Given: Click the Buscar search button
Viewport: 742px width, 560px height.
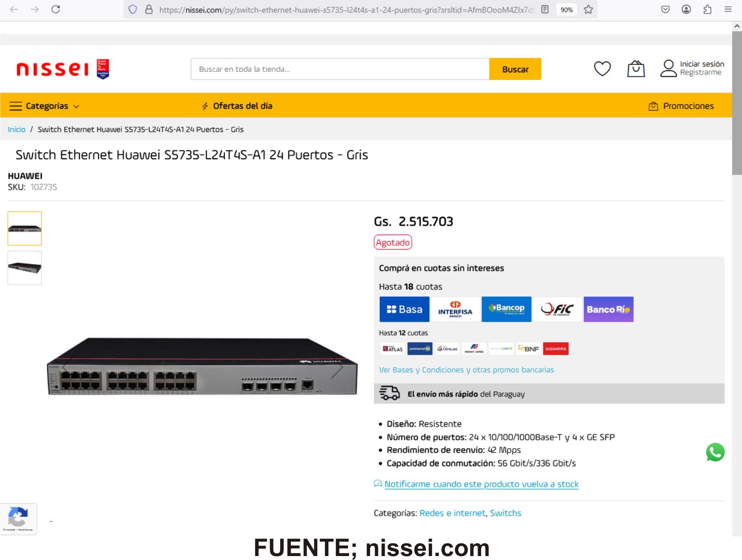Looking at the screenshot, I should 515,69.
